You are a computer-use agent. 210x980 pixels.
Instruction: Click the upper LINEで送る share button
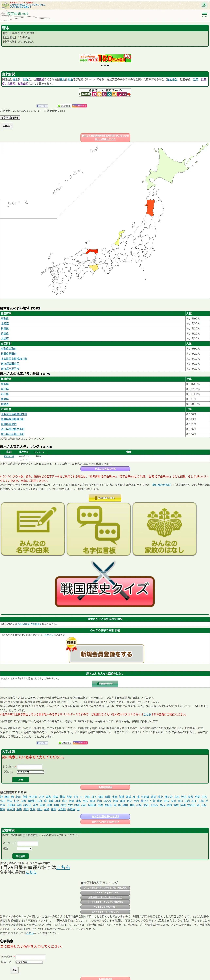pyautogui.click(x=64, y=106)
